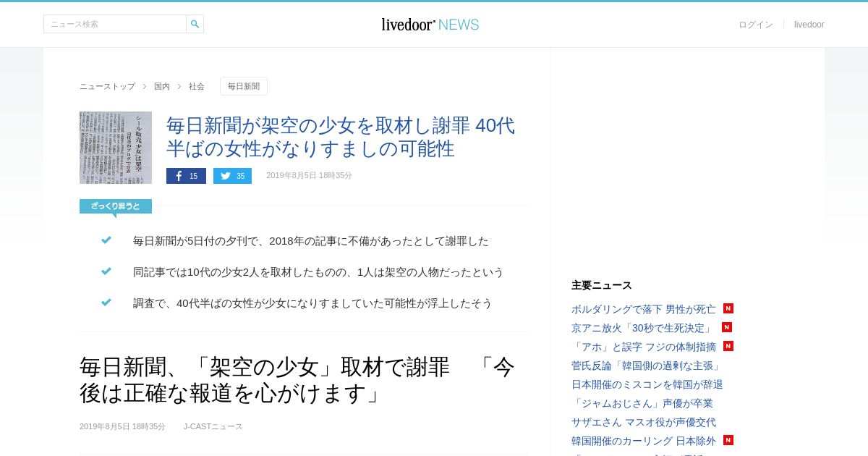Click summary line about 40代半ばの女性
Screen dimensions: 868x456
pyautogui.click(x=312, y=303)
